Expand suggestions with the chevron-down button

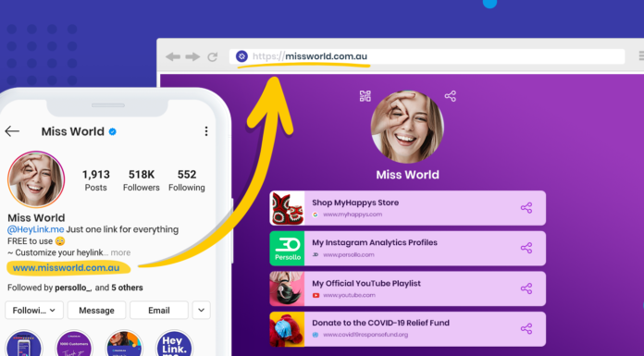click(x=202, y=310)
